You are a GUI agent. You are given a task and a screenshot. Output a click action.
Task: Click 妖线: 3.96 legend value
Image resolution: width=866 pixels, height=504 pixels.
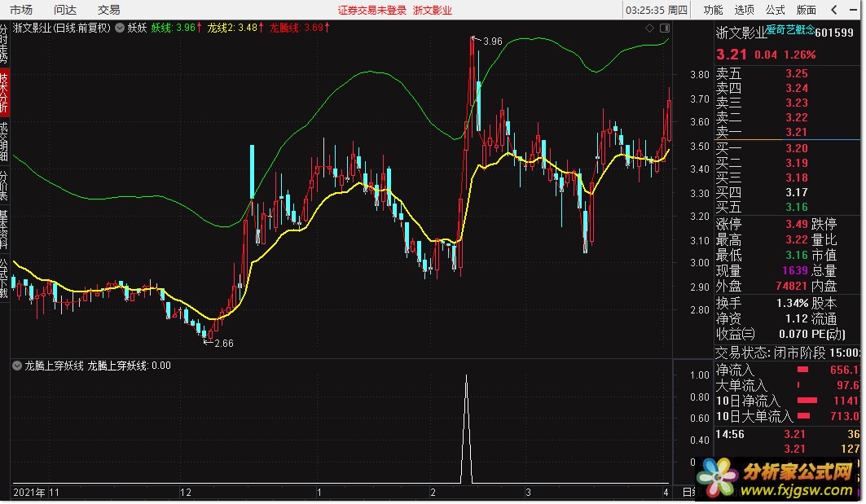(x=176, y=28)
